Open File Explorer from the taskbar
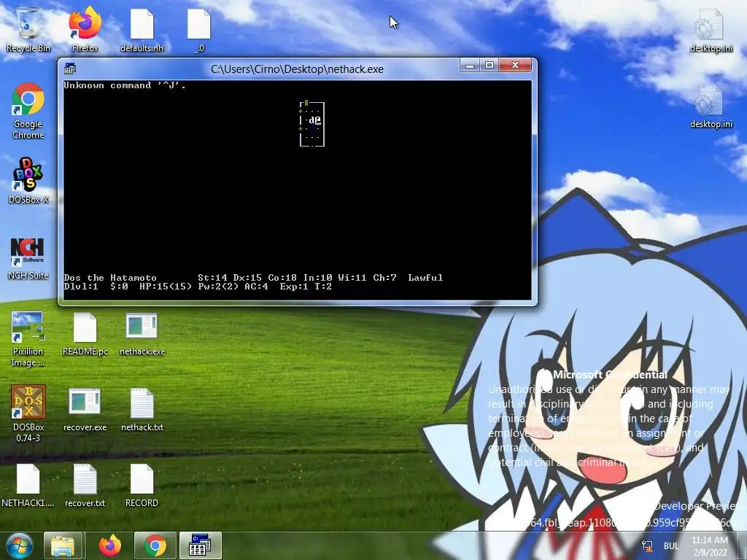Image resolution: width=747 pixels, height=560 pixels. (63, 545)
